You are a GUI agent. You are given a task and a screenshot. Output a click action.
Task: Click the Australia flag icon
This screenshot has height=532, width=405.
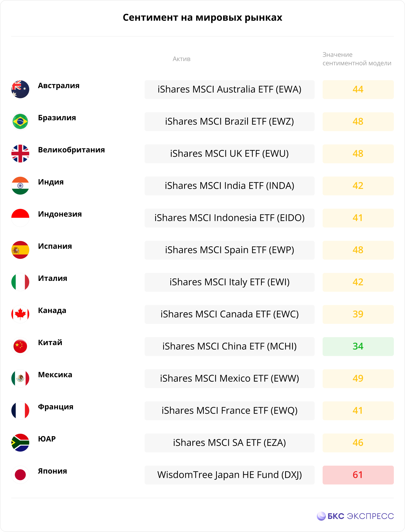(20, 89)
